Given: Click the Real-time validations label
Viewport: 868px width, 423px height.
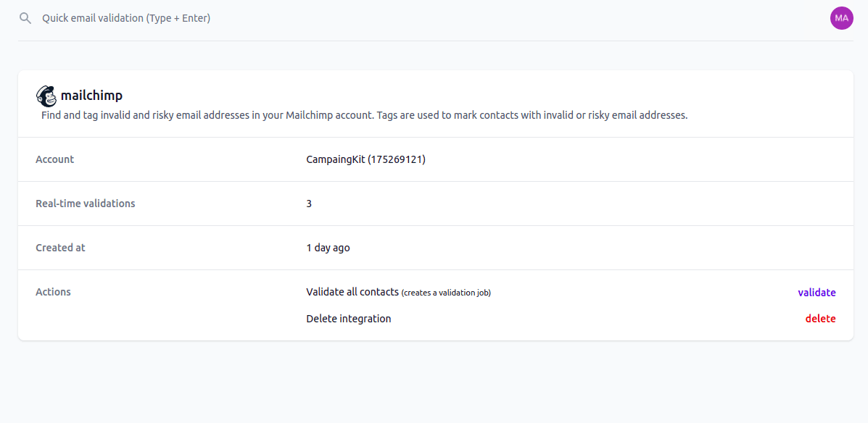Looking at the screenshot, I should coord(86,203).
